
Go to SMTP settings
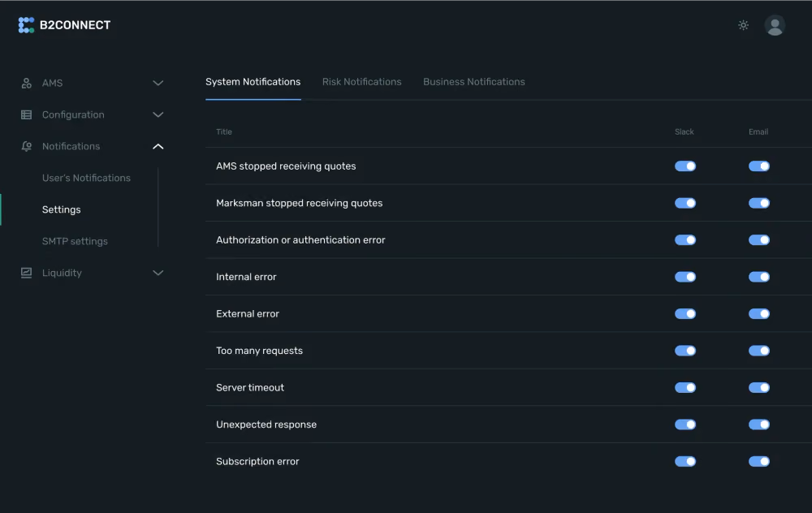(75, 241)
